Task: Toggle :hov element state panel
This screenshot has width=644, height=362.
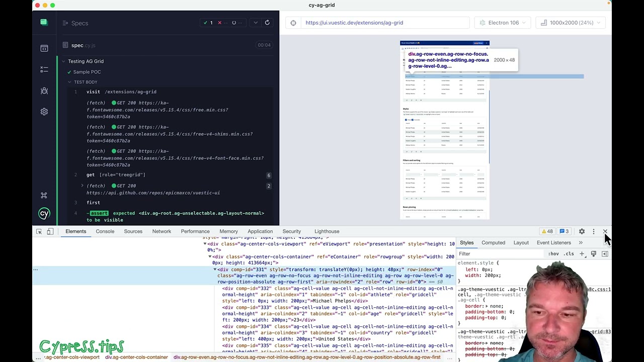Action: click(x=553, y=254)
